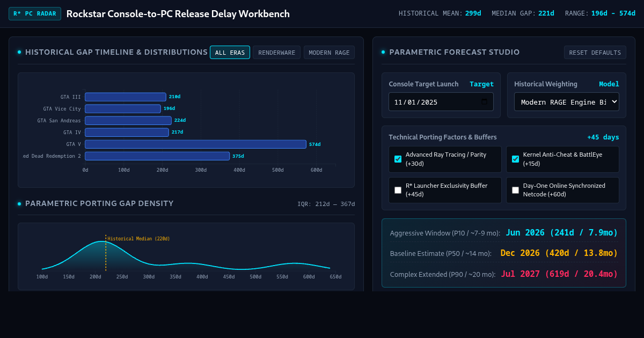This screenshot has height=338, width=644.
Task: Click the Model label beside Historical Weighting
Action: [x=609, y=84]
